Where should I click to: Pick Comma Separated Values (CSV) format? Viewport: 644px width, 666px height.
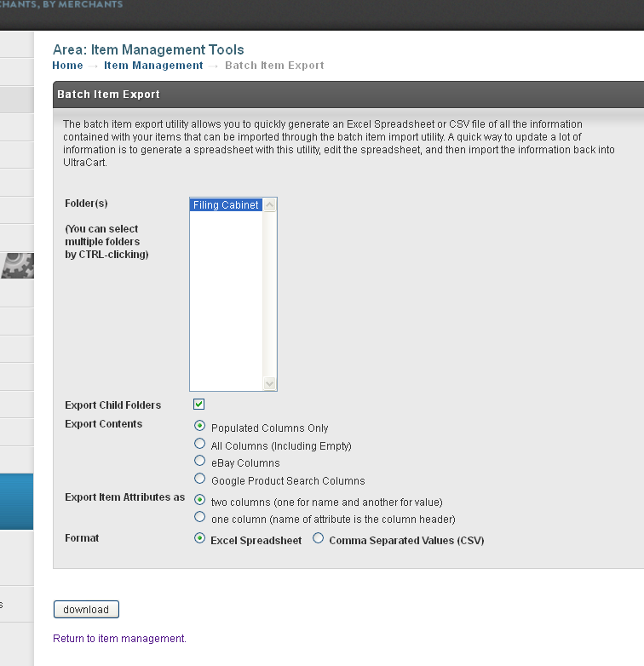[319, 538]
